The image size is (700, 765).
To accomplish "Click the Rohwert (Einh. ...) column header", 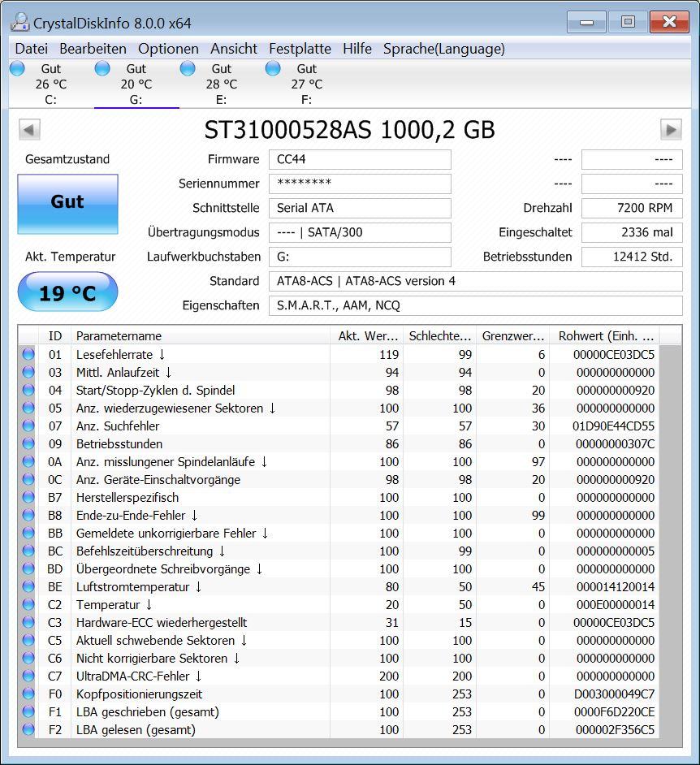I will (x=604, y=335).
